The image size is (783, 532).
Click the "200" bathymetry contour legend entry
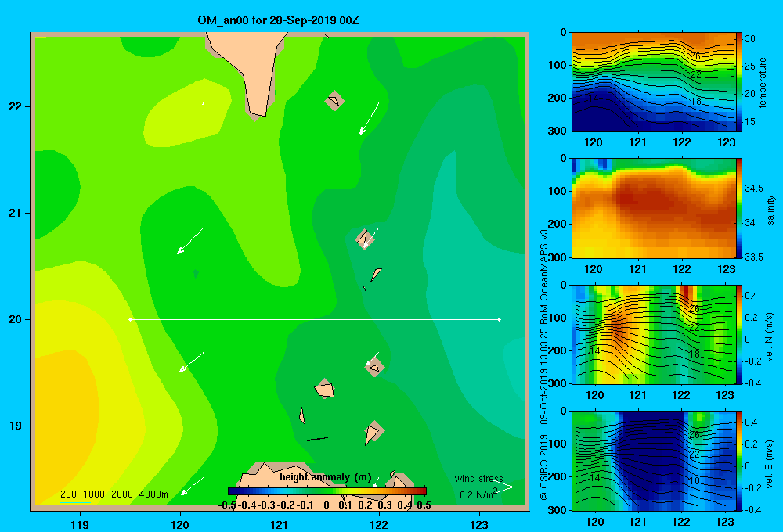tap(68, 494)
